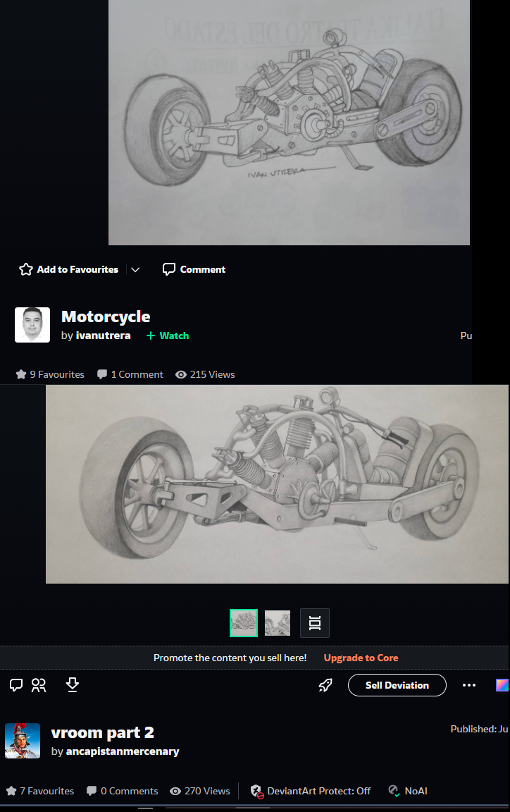Download the deviation with arrow icon
Image resolution: width=510 pixels, height=812 pixels.
(x=73, y=684)
